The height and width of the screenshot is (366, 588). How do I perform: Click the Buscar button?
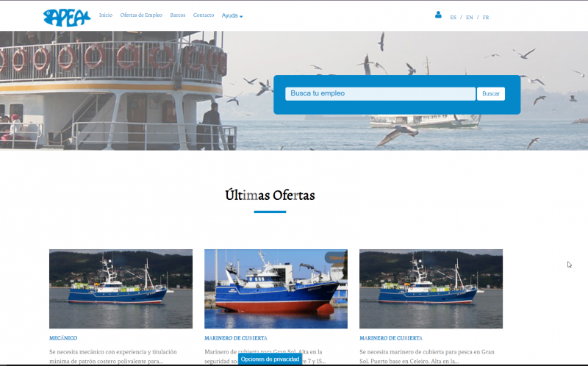(491, 94)
